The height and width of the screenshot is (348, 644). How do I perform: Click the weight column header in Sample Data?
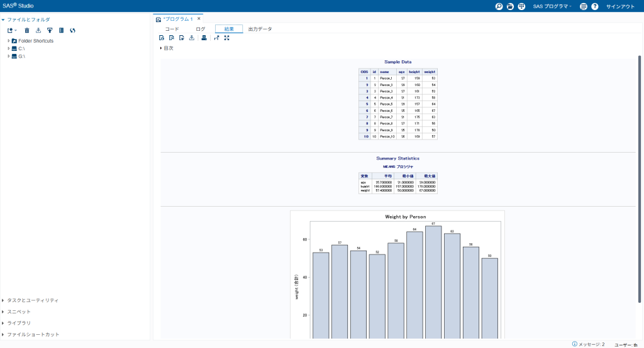(x=430, y=72)
